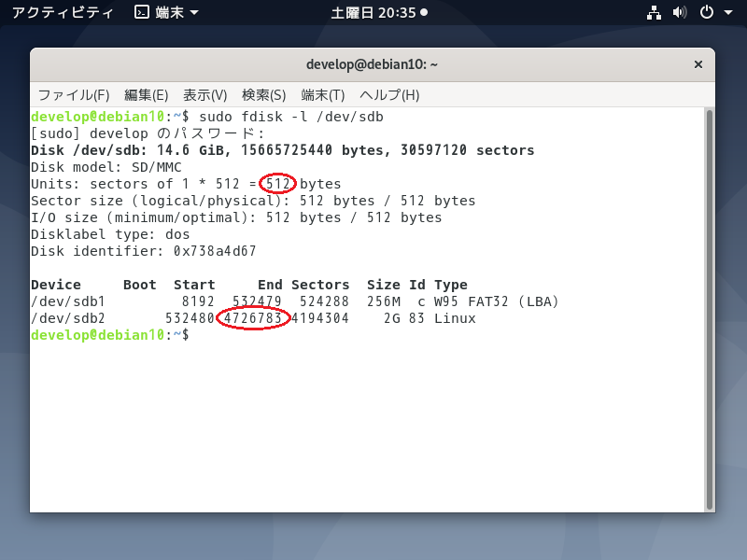Click the sdb2 Start value '532480'
747x560 pixels.
(190, 318)
